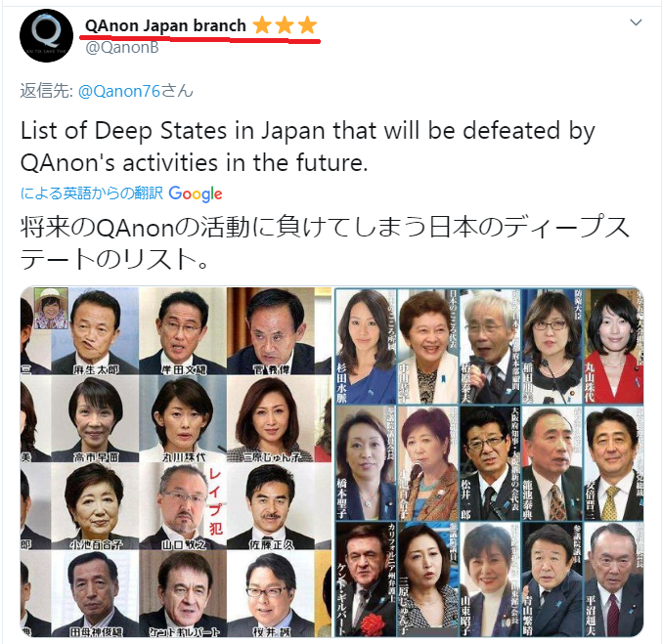Click the woman in red jacket photo
Viewport: 662px width, 644px height.
click(x=614, y=347)
